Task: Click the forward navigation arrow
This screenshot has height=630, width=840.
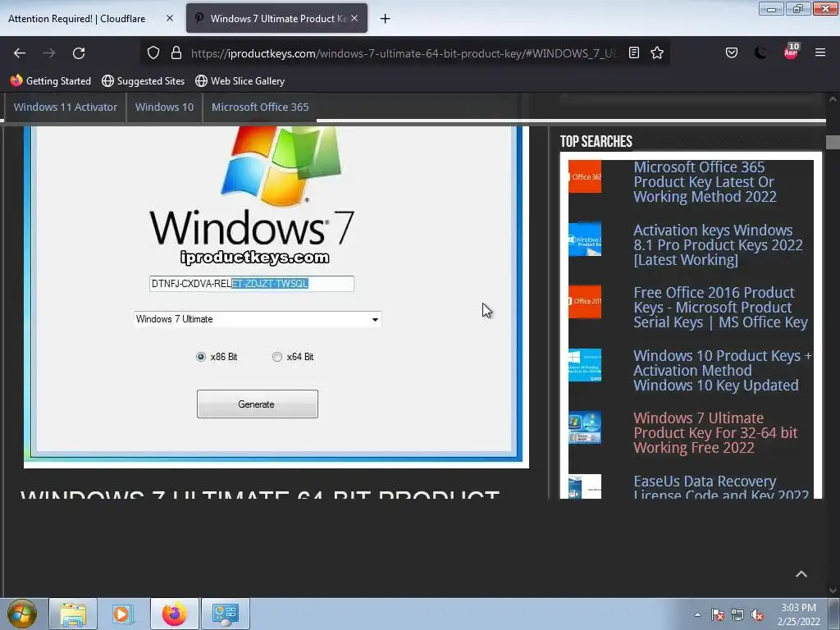Action: click(x=49, y=53)
